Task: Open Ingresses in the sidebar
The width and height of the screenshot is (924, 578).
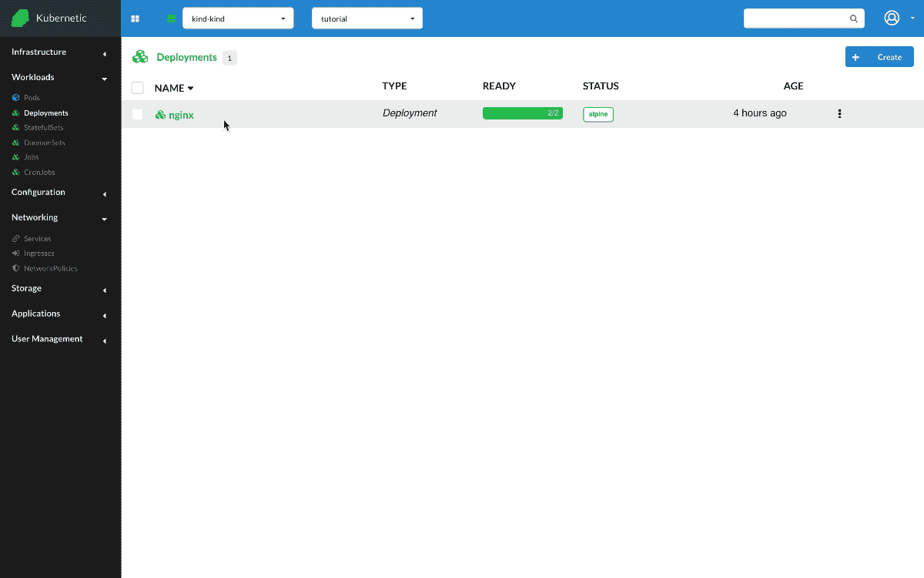Action: click(x=39, y=254)
